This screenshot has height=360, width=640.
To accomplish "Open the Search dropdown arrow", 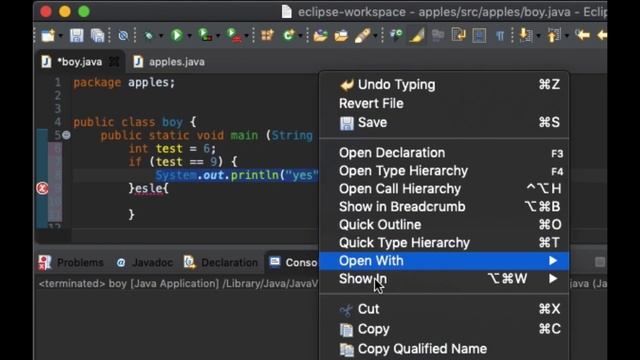I will 376,36.
